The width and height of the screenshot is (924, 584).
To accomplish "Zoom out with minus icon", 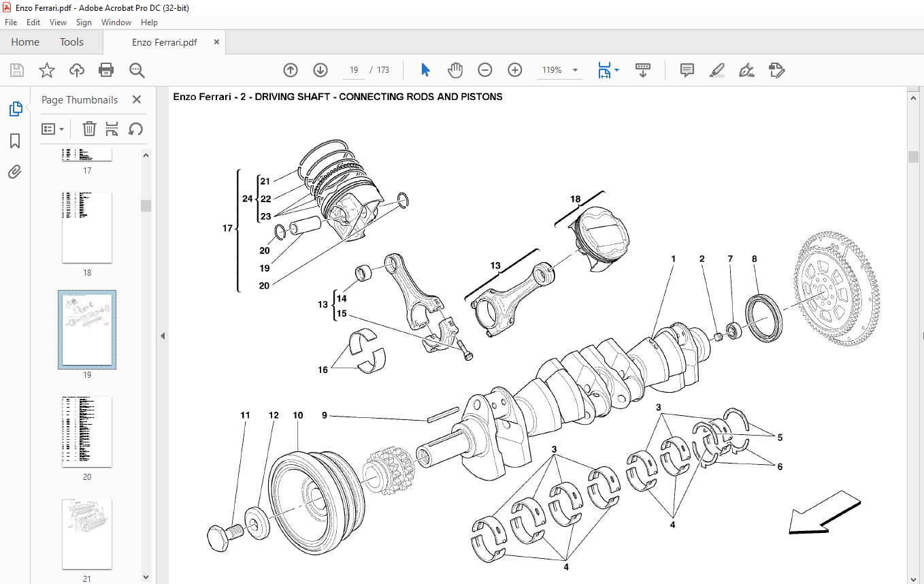I will click(485, 70).
